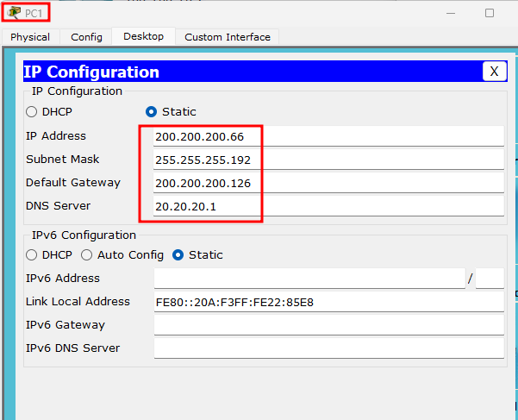Click the Subnet Mask label
The height and width of the screenshot is (420, 518).
(62, 160)
